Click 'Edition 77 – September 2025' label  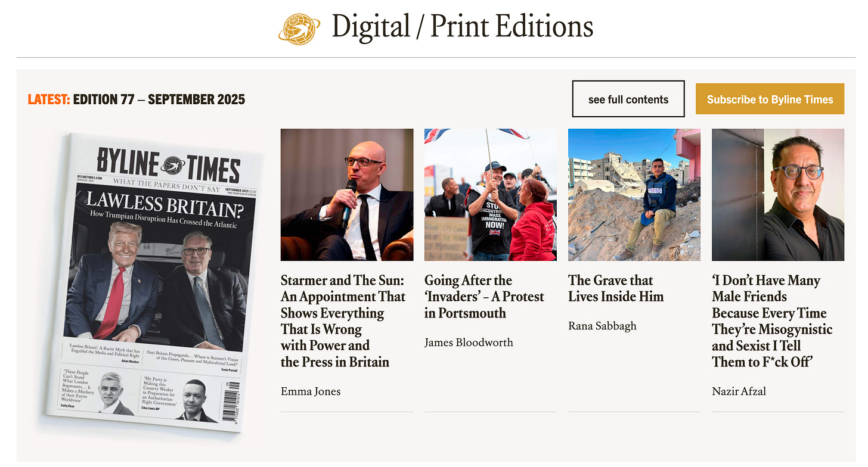point(159,99)
